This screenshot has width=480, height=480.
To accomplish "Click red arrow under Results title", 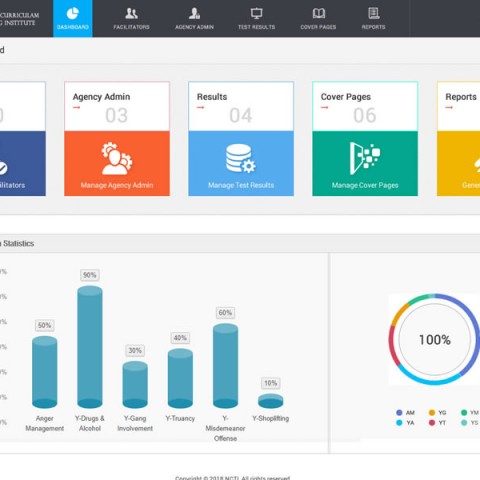I will tap(200, 107).
